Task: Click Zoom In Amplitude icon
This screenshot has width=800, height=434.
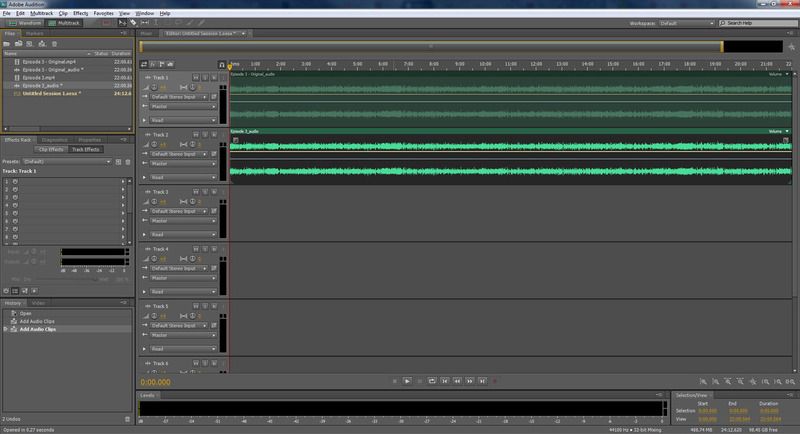Action: pos(703,381)
